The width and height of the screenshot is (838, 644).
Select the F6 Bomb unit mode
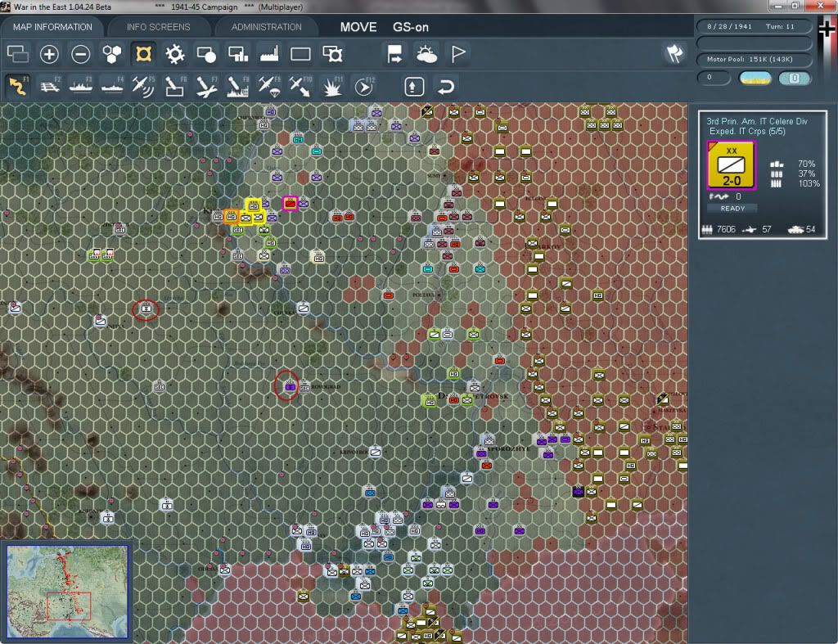coord(175,86)
